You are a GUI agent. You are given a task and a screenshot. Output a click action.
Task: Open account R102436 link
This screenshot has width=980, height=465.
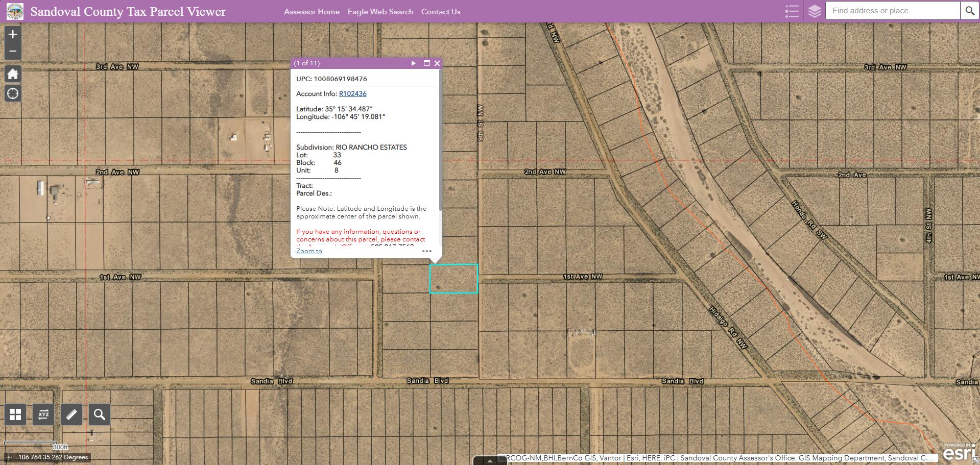coord(352,94)
